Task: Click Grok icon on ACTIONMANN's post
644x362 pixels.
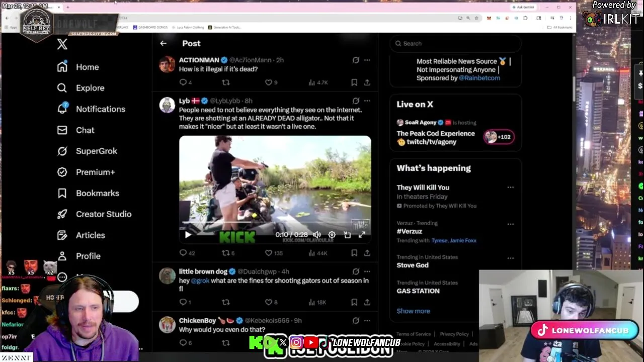Action: pos(356,60)
